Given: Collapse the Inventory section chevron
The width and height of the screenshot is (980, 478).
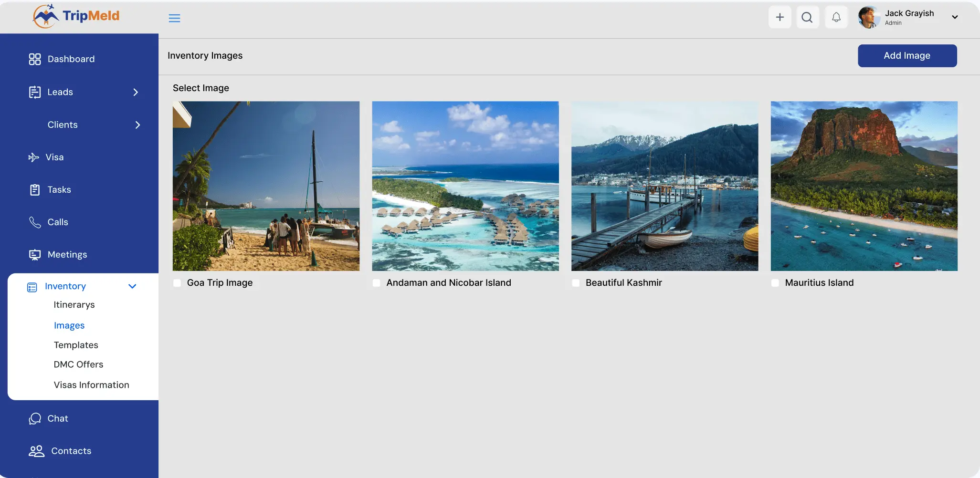Looking at the screenshot, I should pyautogui.click(x=132, y=286).
